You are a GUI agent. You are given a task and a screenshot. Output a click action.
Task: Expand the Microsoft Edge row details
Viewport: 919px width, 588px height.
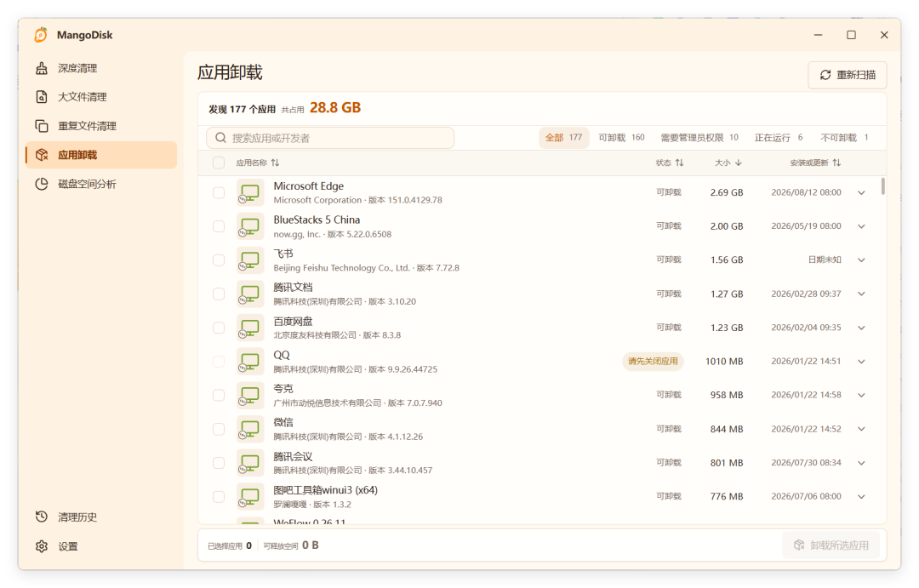[x=861, y=192]
